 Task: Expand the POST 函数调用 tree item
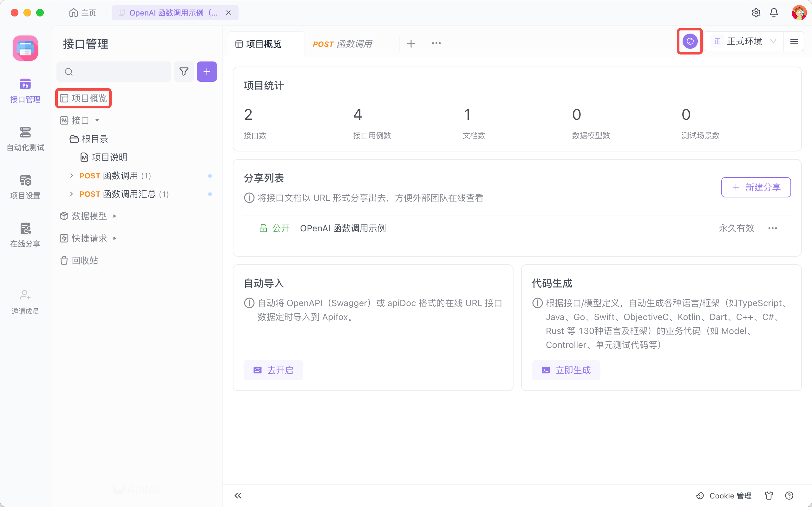tap(71, 175)
